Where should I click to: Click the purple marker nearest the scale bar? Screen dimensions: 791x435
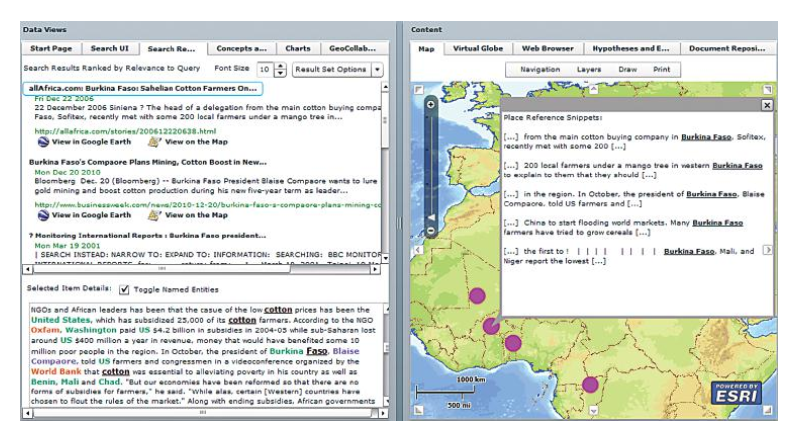(513, 343)
